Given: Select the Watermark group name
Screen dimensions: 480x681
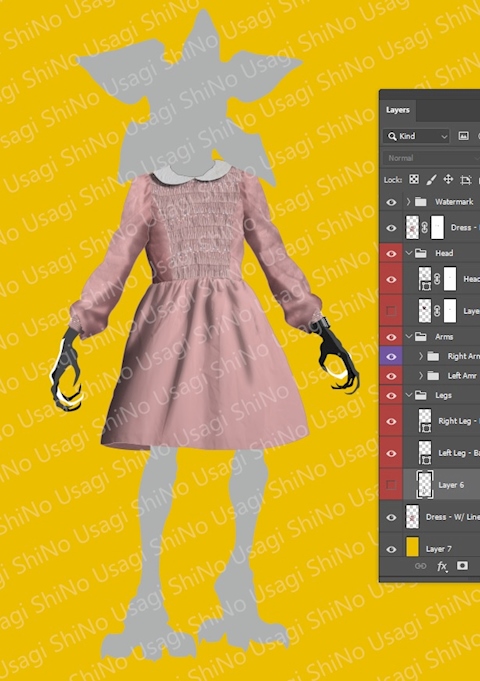Looking at the screenshot, I should coord(454,202).
